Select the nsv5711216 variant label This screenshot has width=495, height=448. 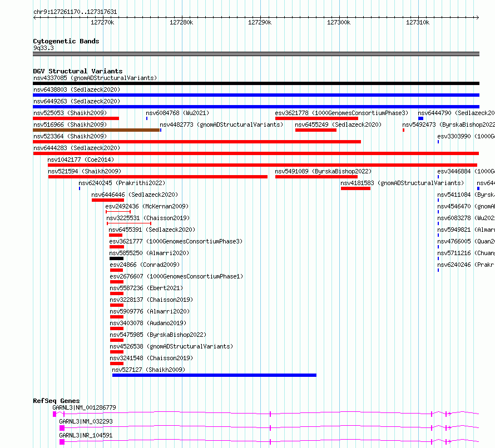(466, 253)
